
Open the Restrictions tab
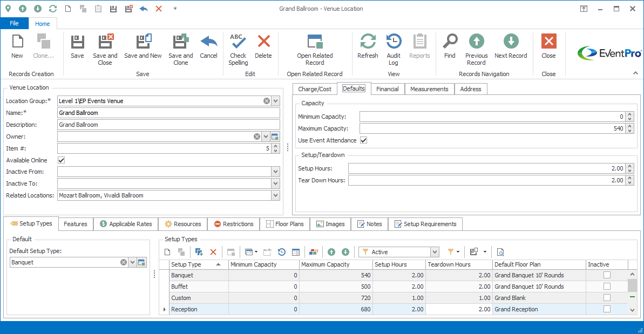(234, 224)
